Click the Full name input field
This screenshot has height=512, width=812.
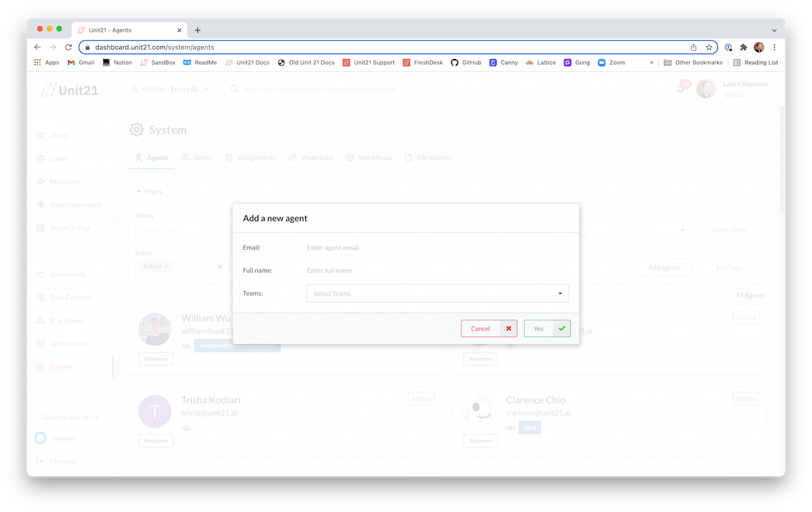coord(437,271)
